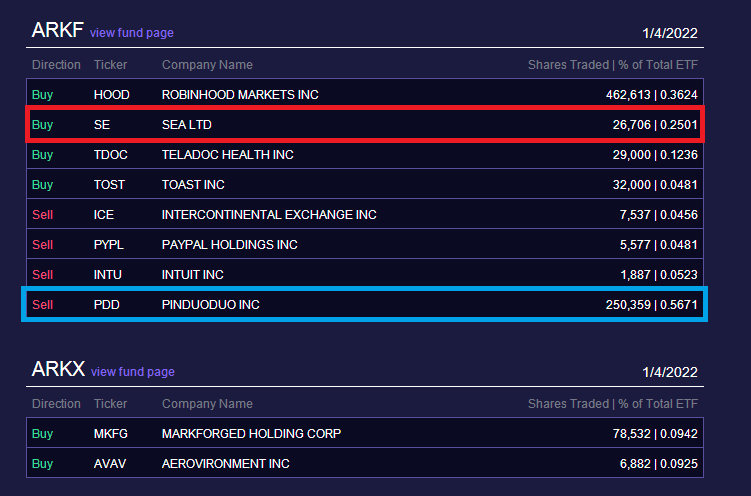Click the Direction column header in ARKF table

[x=56, y=65]
